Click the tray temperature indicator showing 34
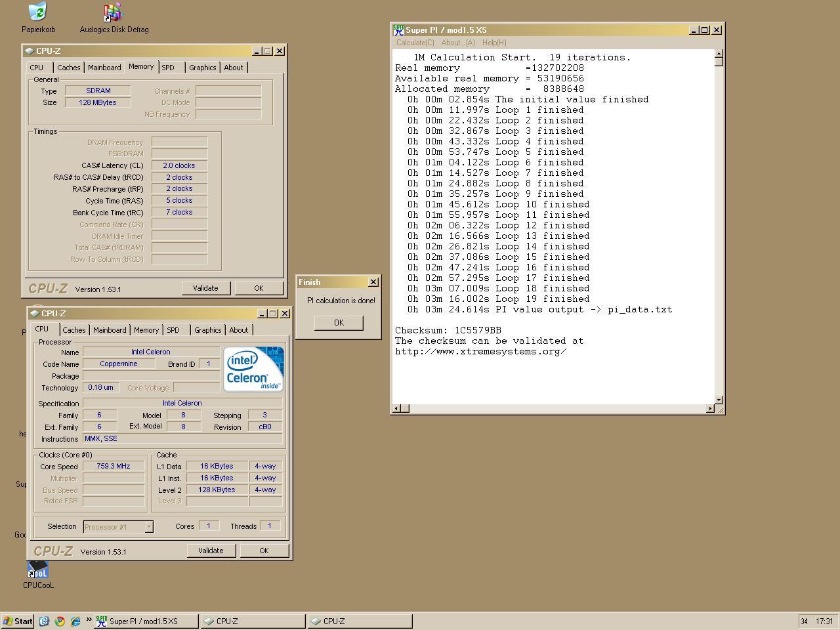 click(804, 621)
